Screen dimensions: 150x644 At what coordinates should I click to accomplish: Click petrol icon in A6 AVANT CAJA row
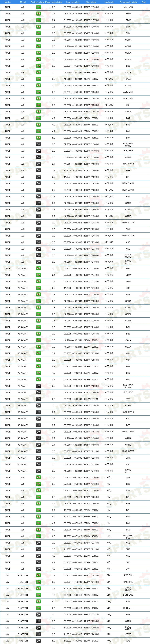click(x=38, y=340)
